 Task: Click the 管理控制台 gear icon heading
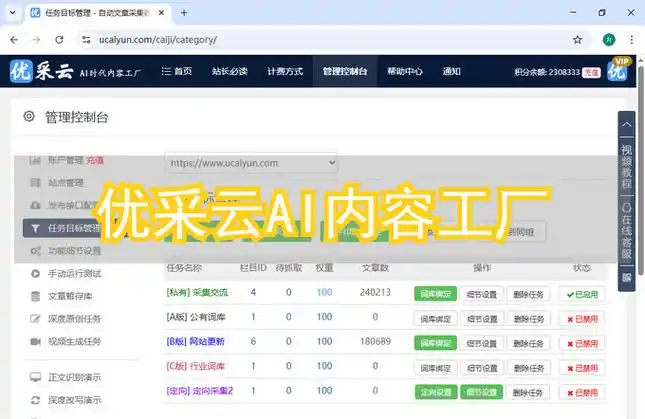tap(29, 116)
